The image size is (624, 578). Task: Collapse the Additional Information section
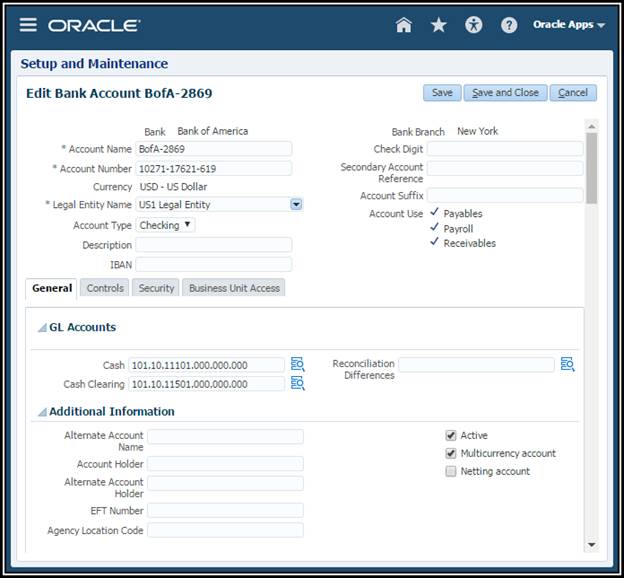tap(42, 412)
